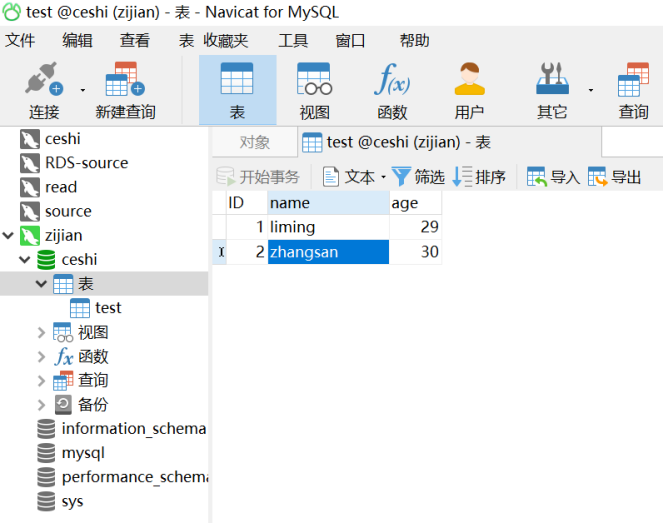Click the Query (查询) toolbar icon
664x524 pixels.
633,80
